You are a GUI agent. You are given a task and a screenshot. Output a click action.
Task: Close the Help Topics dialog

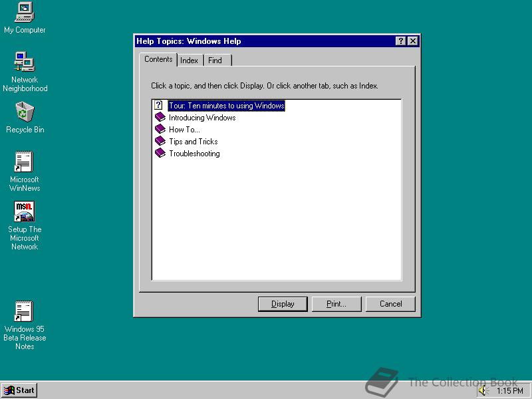pos(412,41)
